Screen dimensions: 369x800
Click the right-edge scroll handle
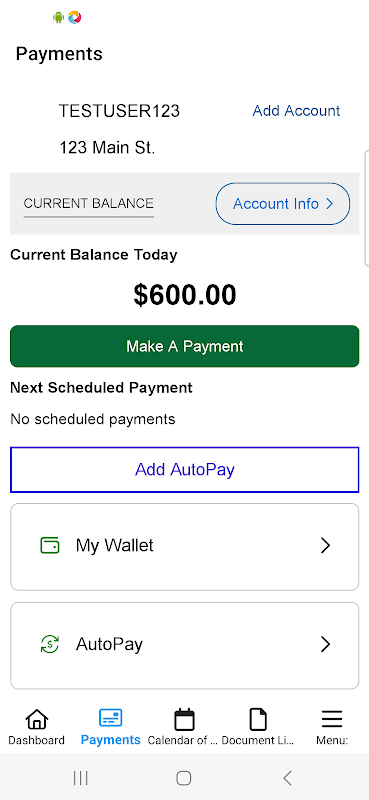tap(366, 208)
